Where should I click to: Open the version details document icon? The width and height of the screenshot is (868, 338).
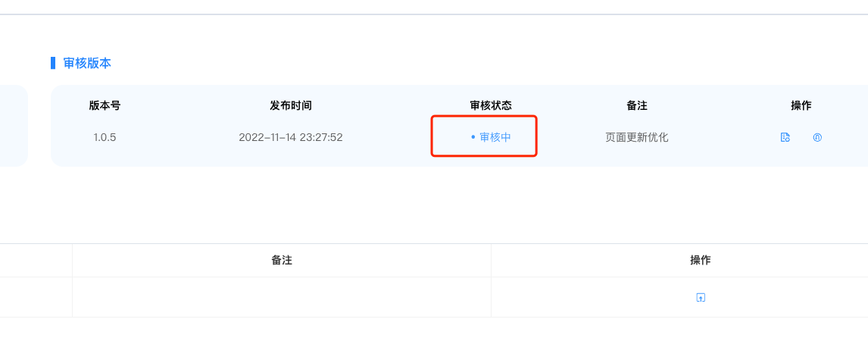tap(785, 137)
